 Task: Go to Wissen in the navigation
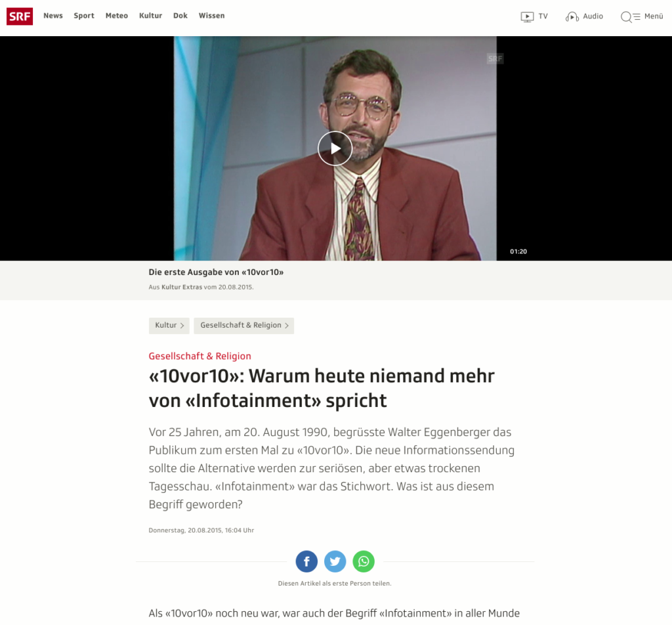coord(211,16)
